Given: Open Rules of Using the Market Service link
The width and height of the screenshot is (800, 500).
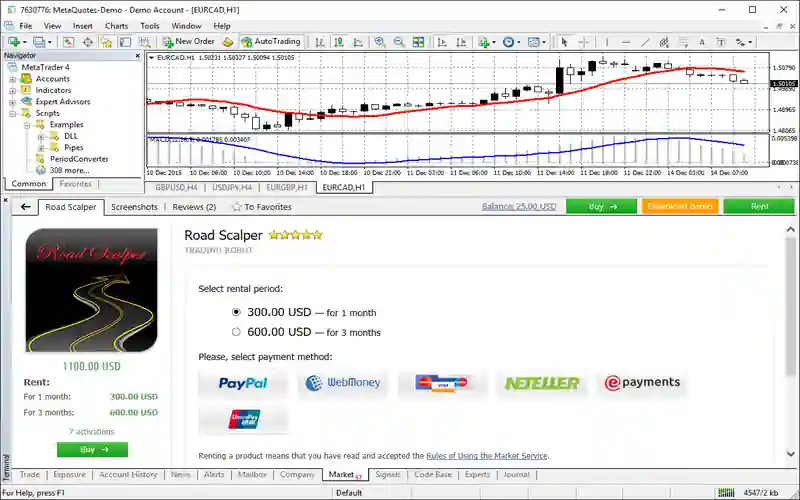Looking at the screenshot, I should pos(487,456).
